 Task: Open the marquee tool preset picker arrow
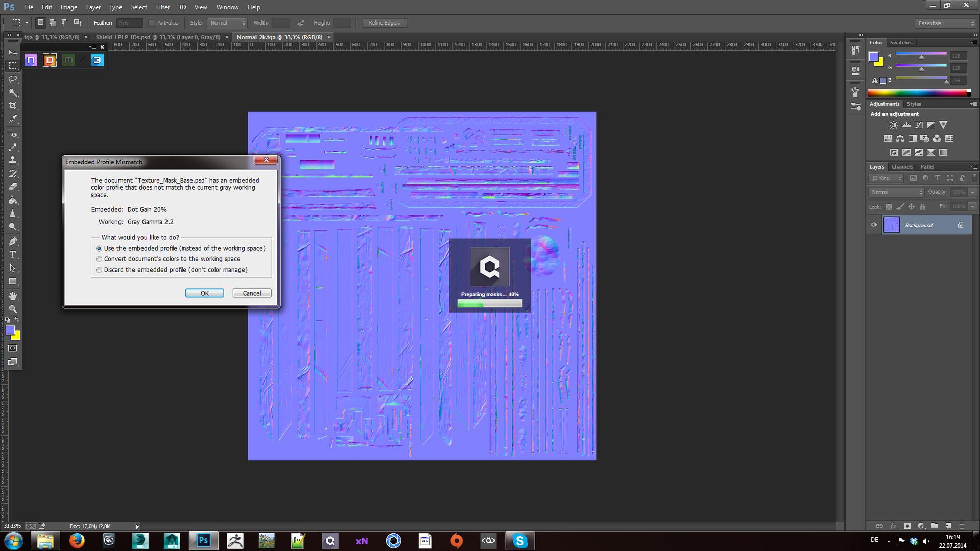point(27,23)
